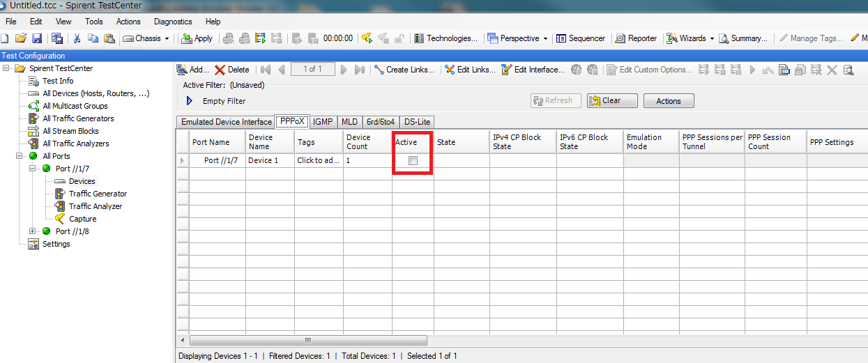
Task: Open the Actions menu
Action: pos(128,22)
